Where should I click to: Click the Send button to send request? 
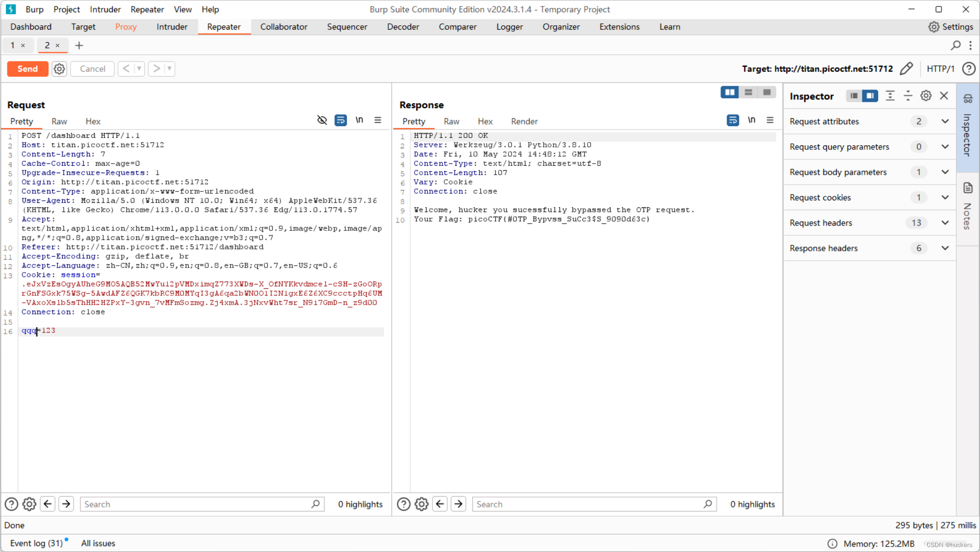point(27,68)
